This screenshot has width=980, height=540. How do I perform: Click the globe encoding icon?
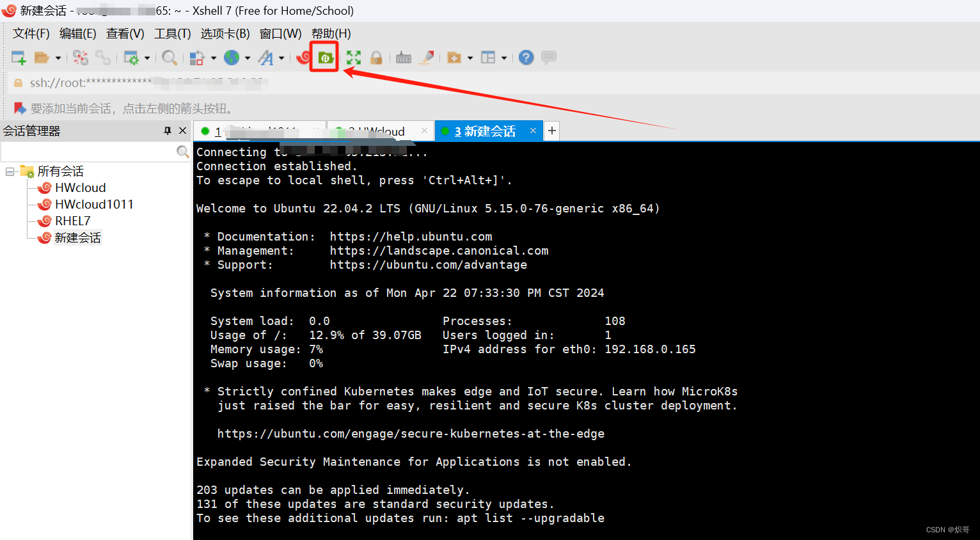[232, 58]
